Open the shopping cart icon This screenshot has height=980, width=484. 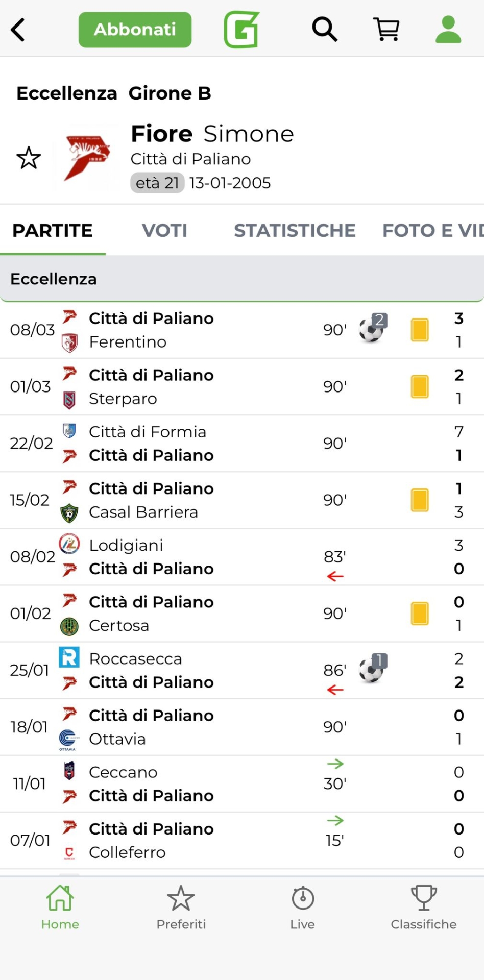click(386, 29)
